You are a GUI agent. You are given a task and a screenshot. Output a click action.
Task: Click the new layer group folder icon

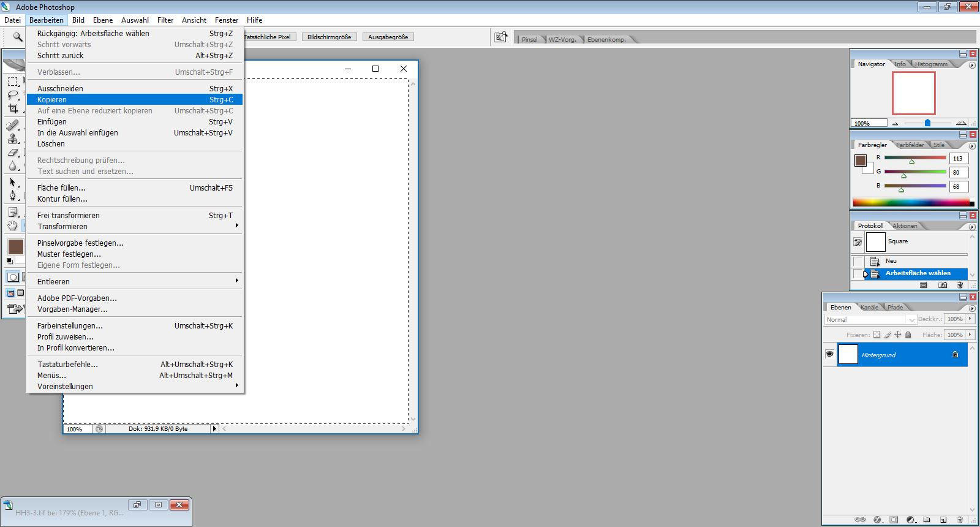pos(927,520)
